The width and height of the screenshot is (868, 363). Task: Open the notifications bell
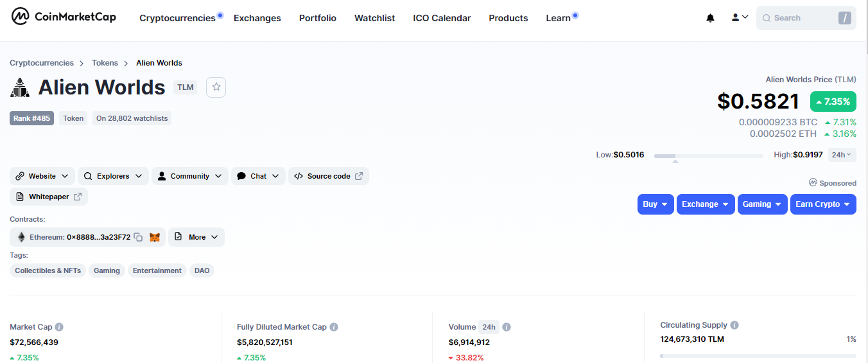(710, 18)
